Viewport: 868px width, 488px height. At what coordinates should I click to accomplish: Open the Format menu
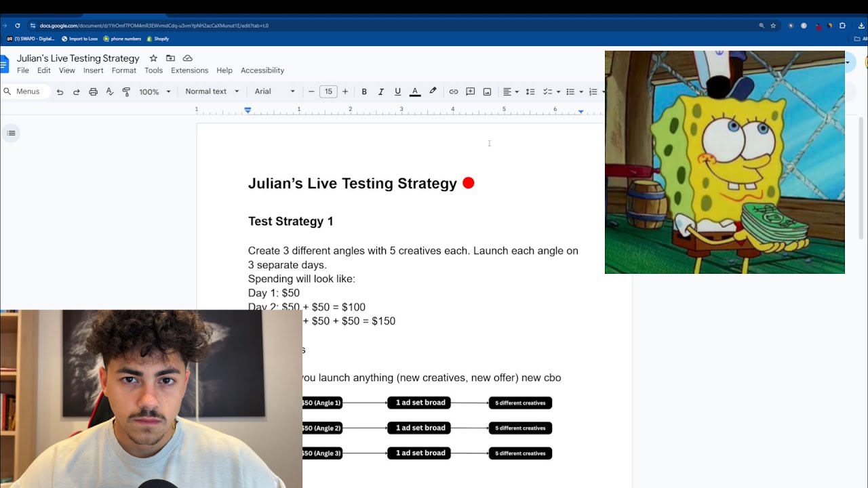[124, 70]
